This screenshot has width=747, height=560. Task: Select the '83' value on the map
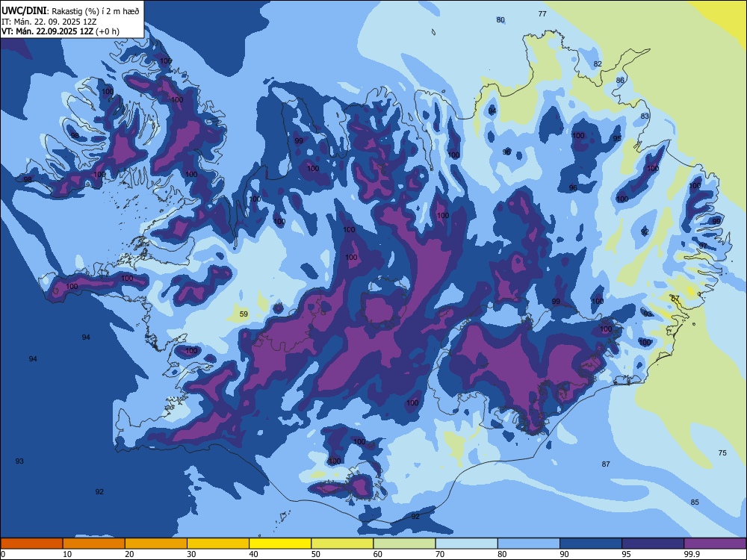point(645,116)
